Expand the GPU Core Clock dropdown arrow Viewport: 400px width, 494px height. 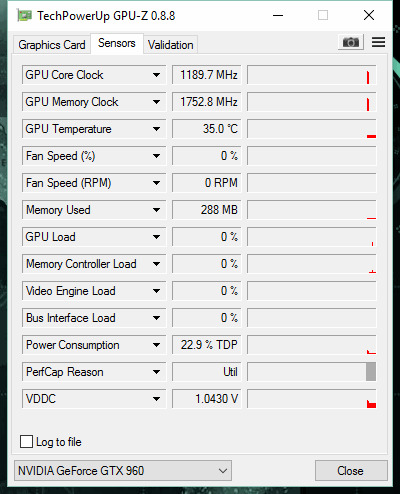pos(156,75)
